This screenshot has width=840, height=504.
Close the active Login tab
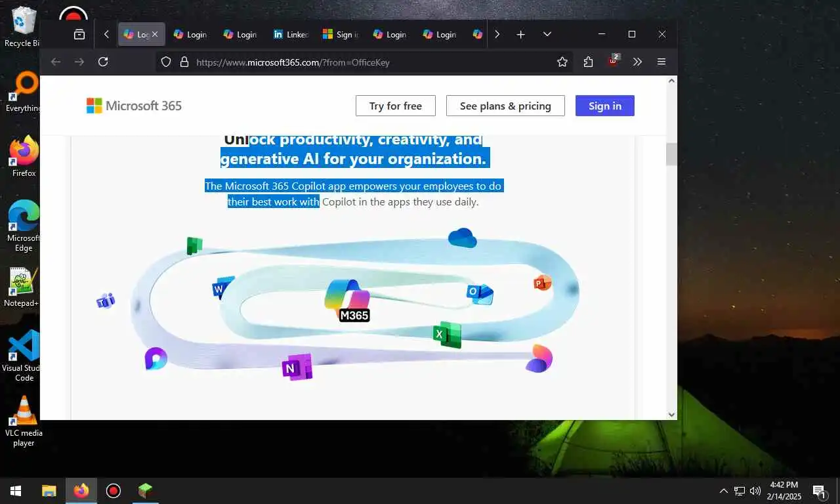tap(155, 34)
